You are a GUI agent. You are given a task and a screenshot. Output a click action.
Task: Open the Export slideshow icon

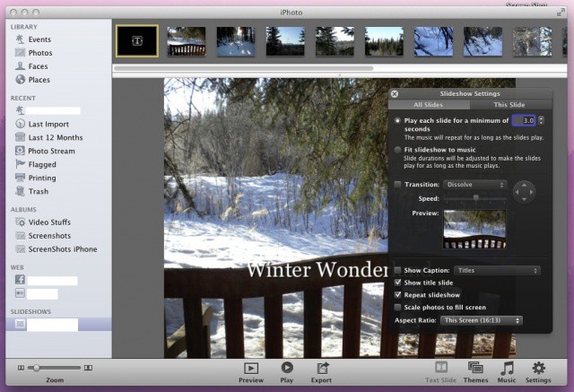pos(321,368)
